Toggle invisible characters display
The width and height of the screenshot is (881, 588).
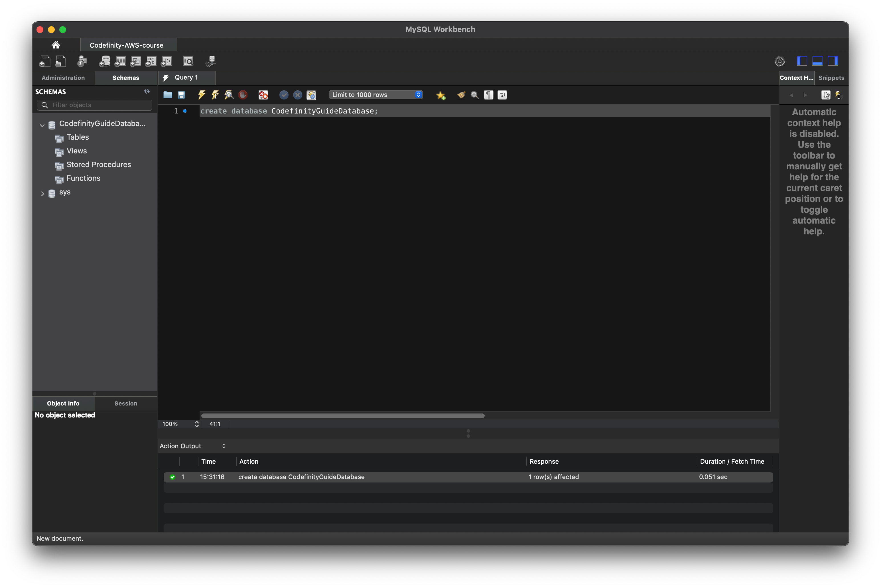[488, 95]
